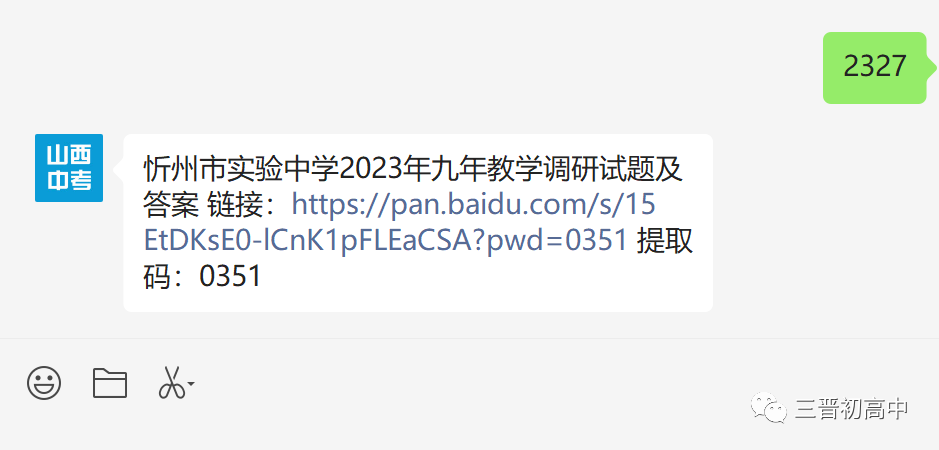The height and width of the screenshot is (450, 939).
Task: Open the 山西中考 sender avatar
Action: [x=69, y=168]
